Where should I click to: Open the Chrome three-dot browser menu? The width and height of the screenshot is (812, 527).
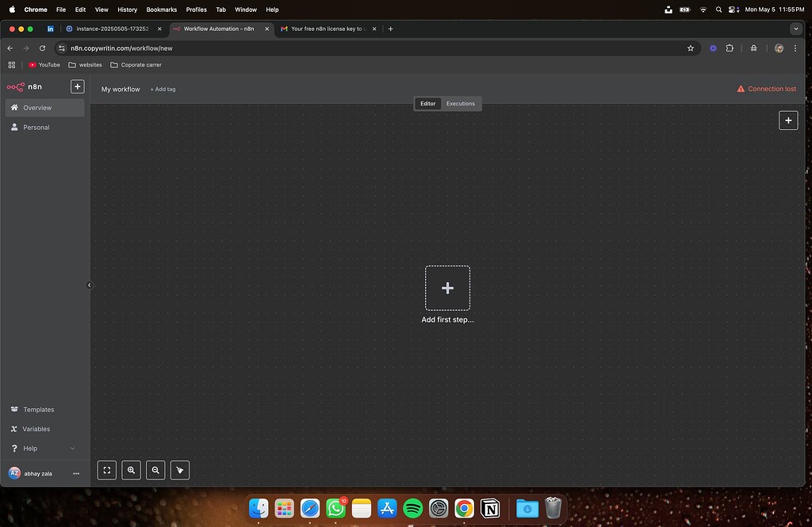(x=795, y=48)
